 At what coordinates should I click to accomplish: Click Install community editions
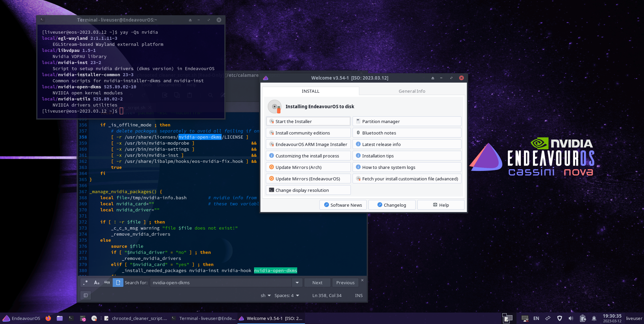308,133
